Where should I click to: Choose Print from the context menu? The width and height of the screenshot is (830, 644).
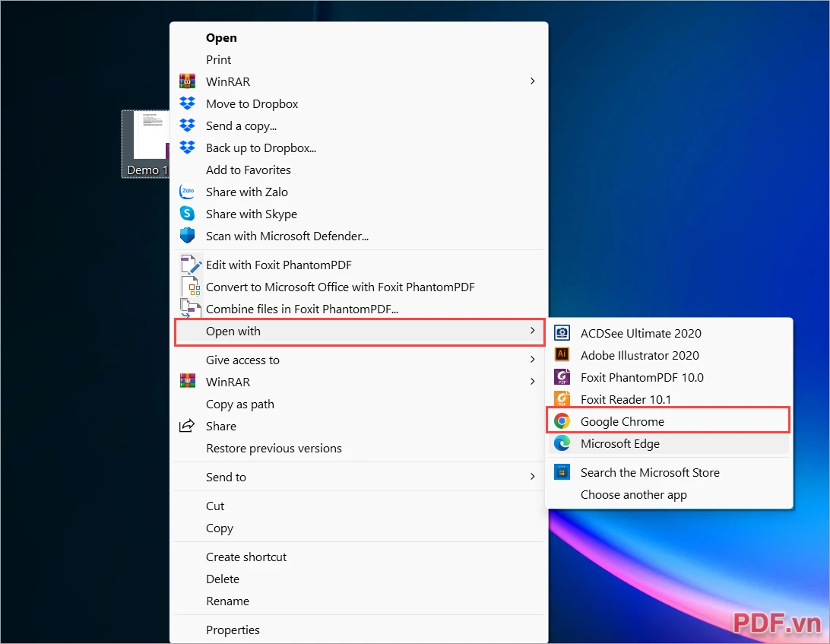(359, 60)
